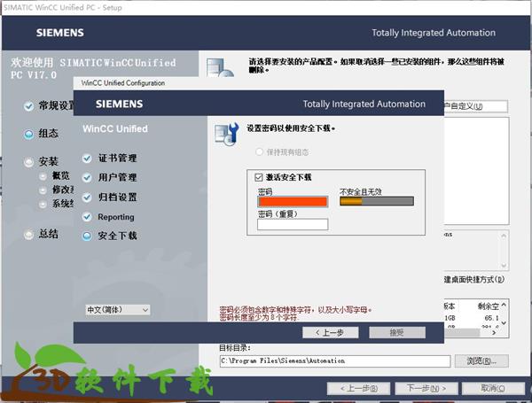Click the disk table scroll-up arrow
The width and height of the screenshot is (532, 403).
click(x=504, y=306)
